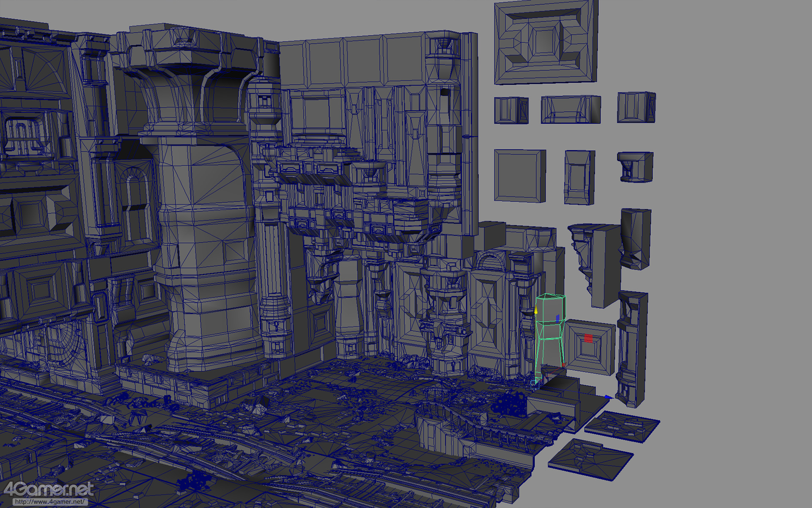Click the blue Z-axis manipulator arrowhead

pyautogui.click(x=608, y=397)
